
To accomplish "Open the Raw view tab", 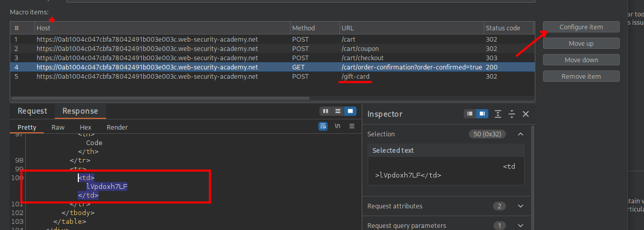I will pyautogui.click(x=58, y=127).
